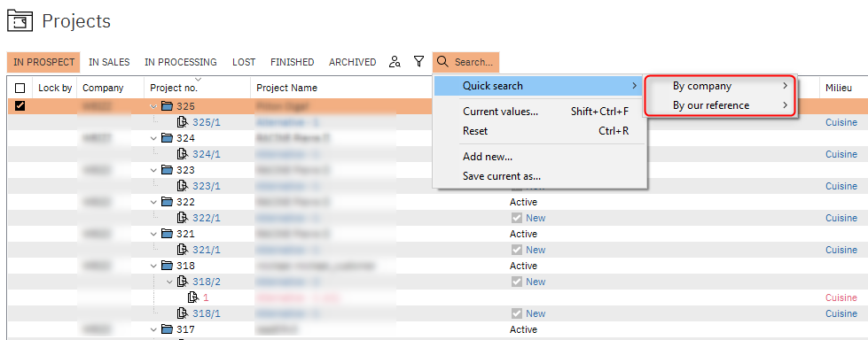Toggle the select-all checkbox in the table header
868x340 pixels.
coord(20,88)
